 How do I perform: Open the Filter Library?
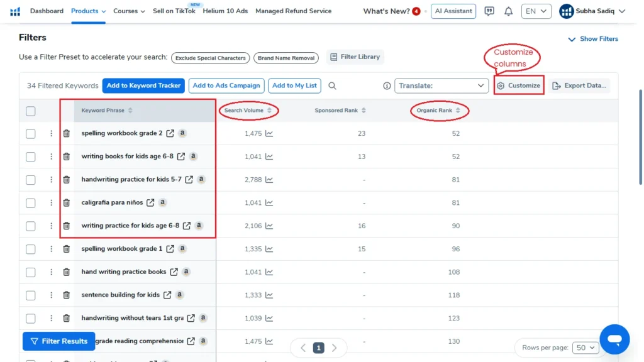355,57
